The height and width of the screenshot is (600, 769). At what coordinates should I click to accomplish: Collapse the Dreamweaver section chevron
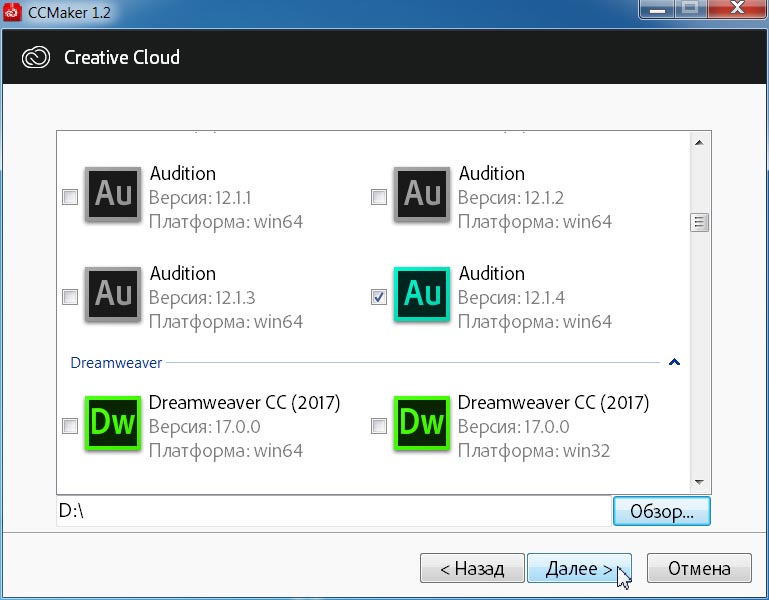(674, 362)
